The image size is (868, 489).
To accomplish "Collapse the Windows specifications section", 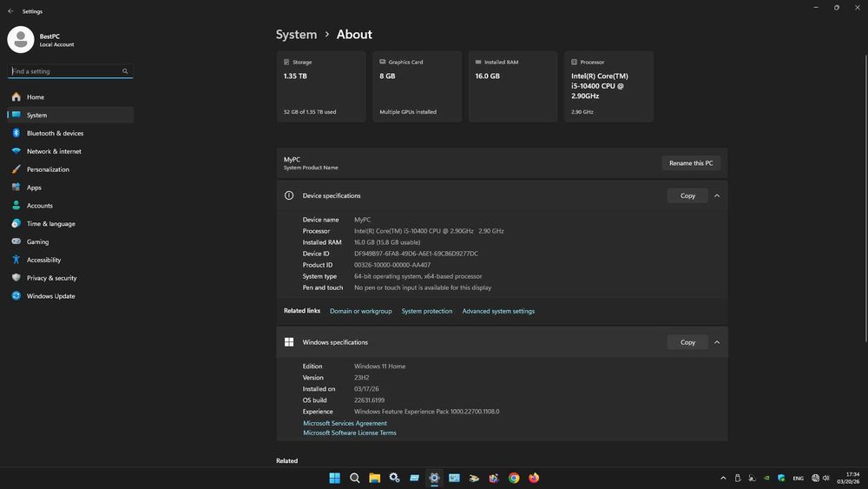I will click(717, 342).
